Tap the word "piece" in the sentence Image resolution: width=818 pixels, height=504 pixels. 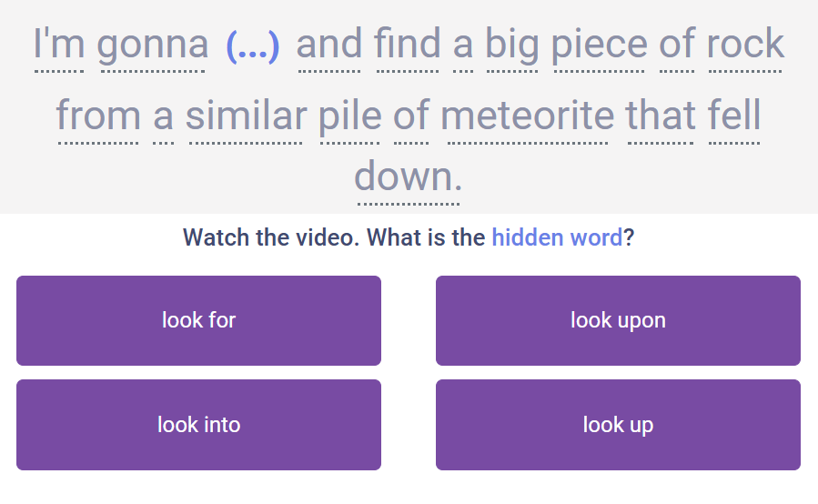(598, 45)
